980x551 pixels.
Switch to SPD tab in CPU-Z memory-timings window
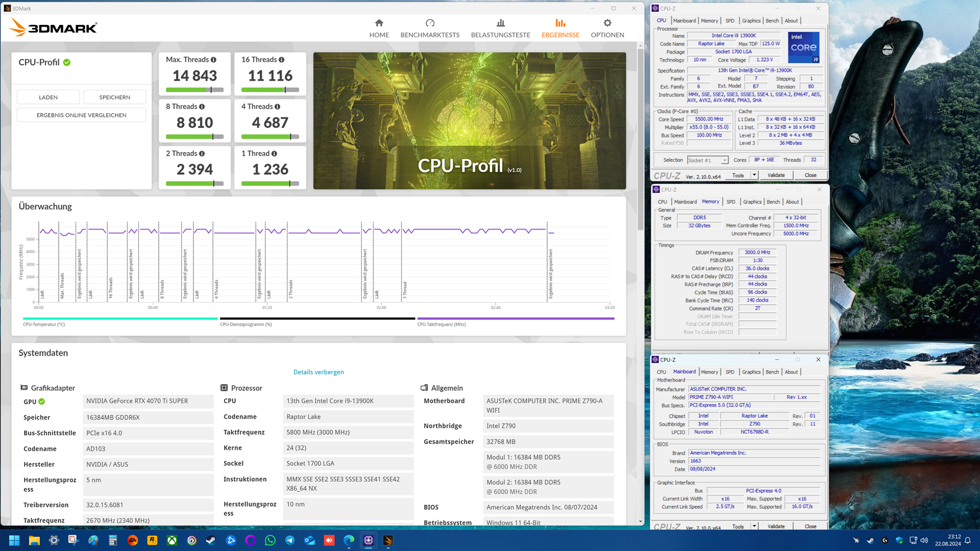(x=731, y=202)
